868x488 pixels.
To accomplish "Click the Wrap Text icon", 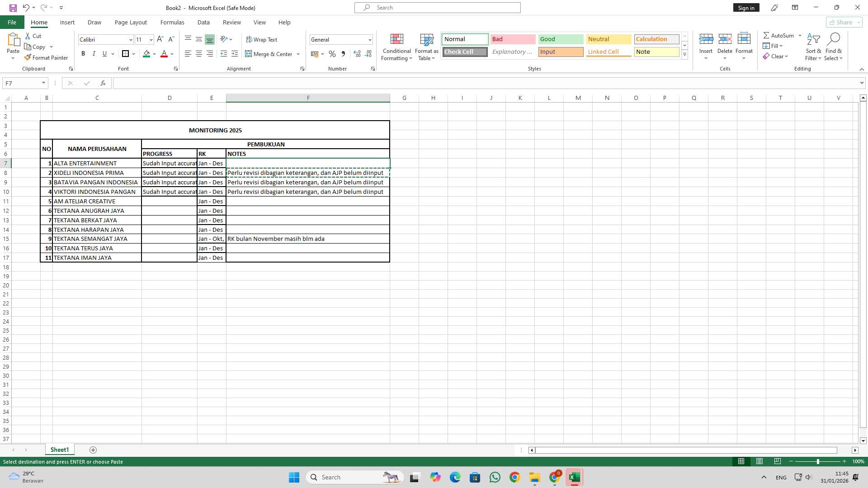I will [262, 39].
